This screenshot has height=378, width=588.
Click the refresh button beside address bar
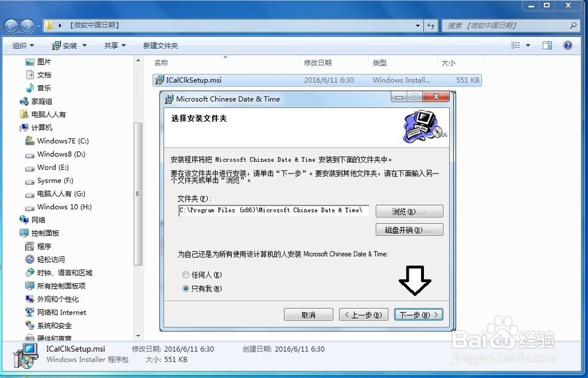coord(431,25)
